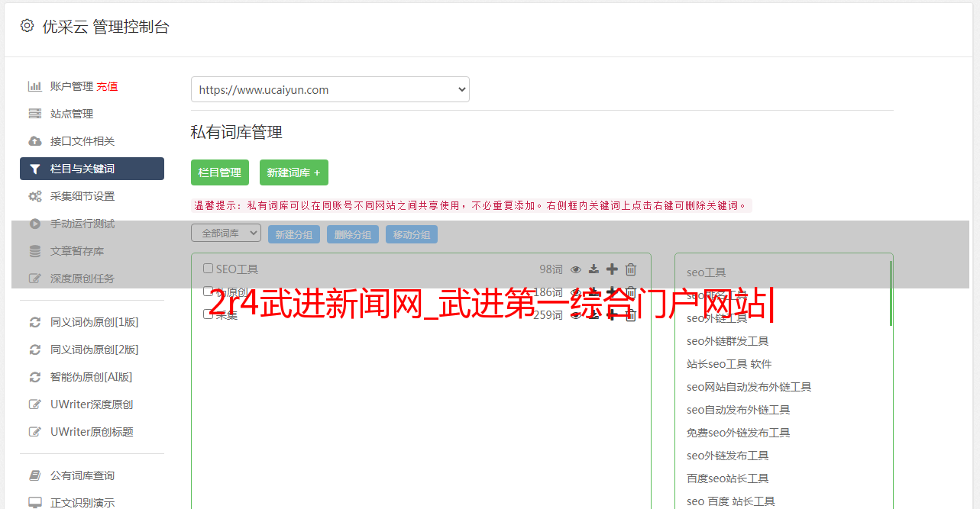
Task: Click the gear icon beside 优采云 管理控制台
Action: point(27,26)
